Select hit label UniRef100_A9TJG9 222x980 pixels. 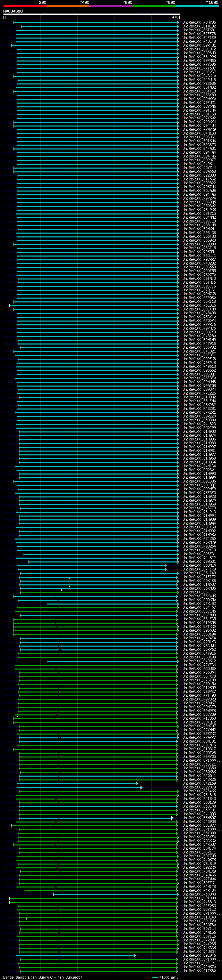click(x=199, y=114)
